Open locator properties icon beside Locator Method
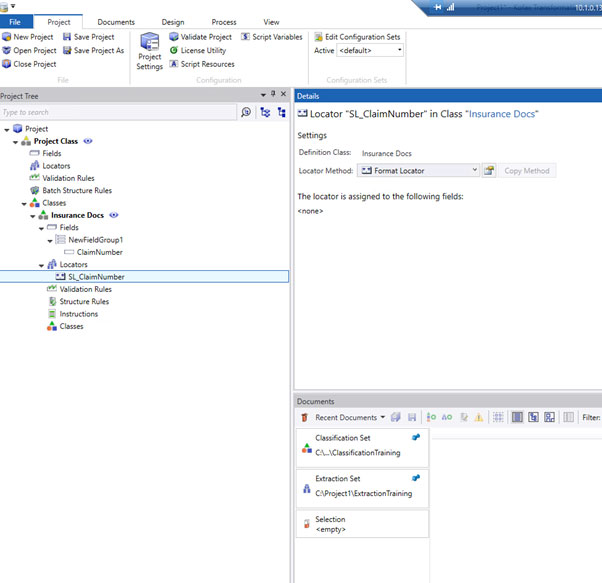Viewport: 602px width, 583px height. (489, 171)
